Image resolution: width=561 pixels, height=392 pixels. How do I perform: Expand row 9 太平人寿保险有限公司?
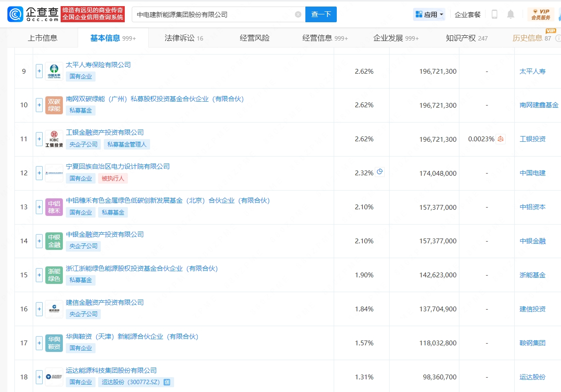(39, 71)
